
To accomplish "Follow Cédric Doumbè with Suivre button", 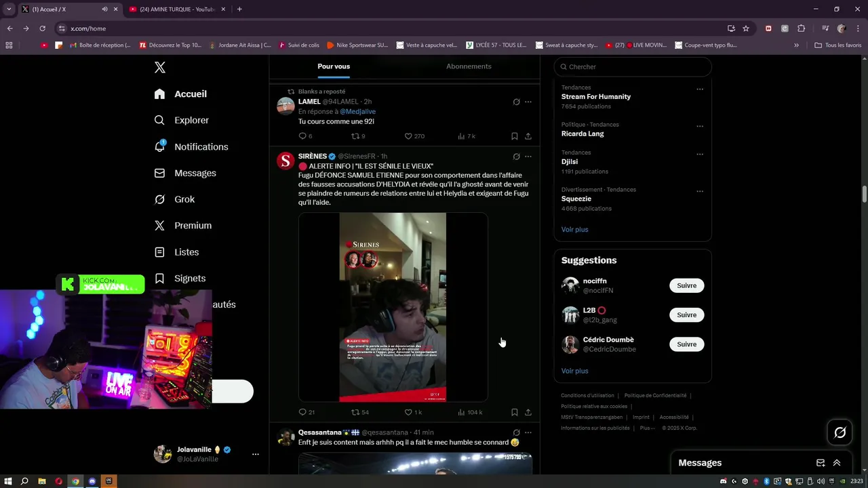I will [x=686, y=344].
